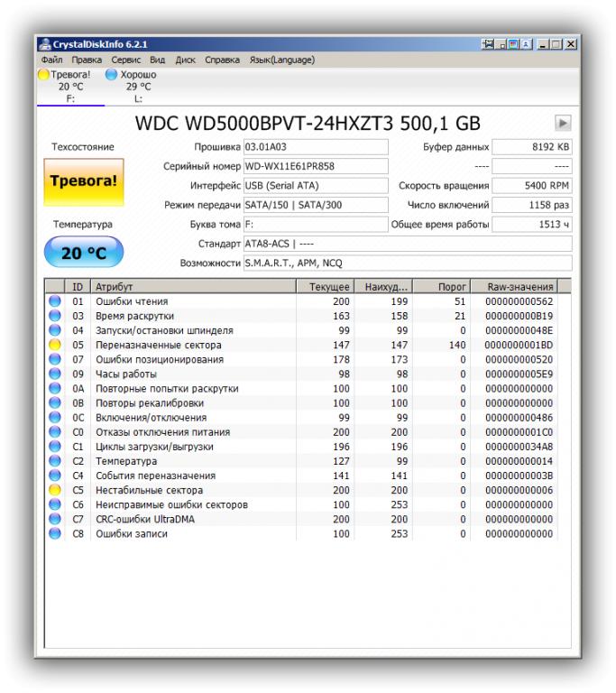Click the serial number field WD-WX11E61PR858
This screenshot has width=616, height=693.
click(316, 166)
